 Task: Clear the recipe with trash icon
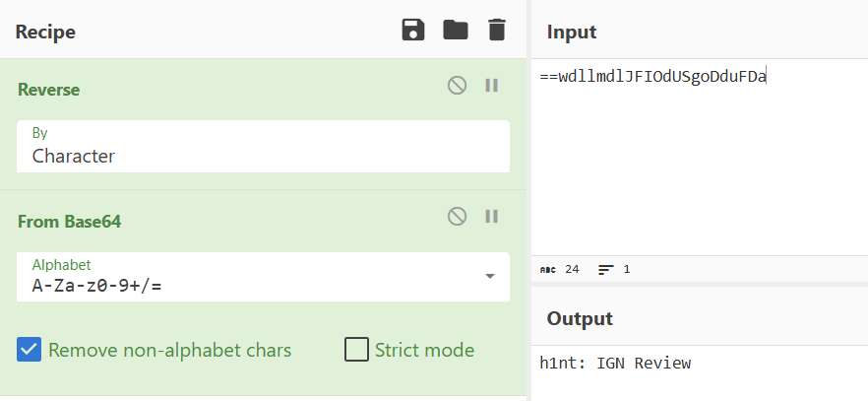(x=497, y=31)
